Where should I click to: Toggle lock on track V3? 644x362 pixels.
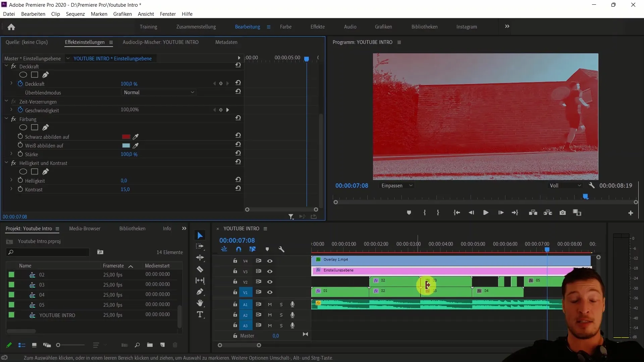[235, 271]
